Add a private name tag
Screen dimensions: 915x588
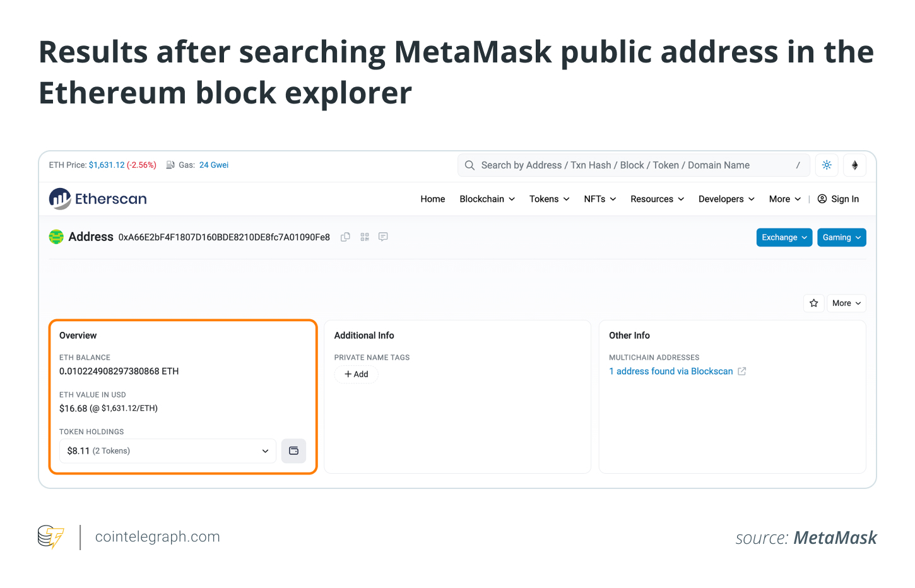pos(357,374)
